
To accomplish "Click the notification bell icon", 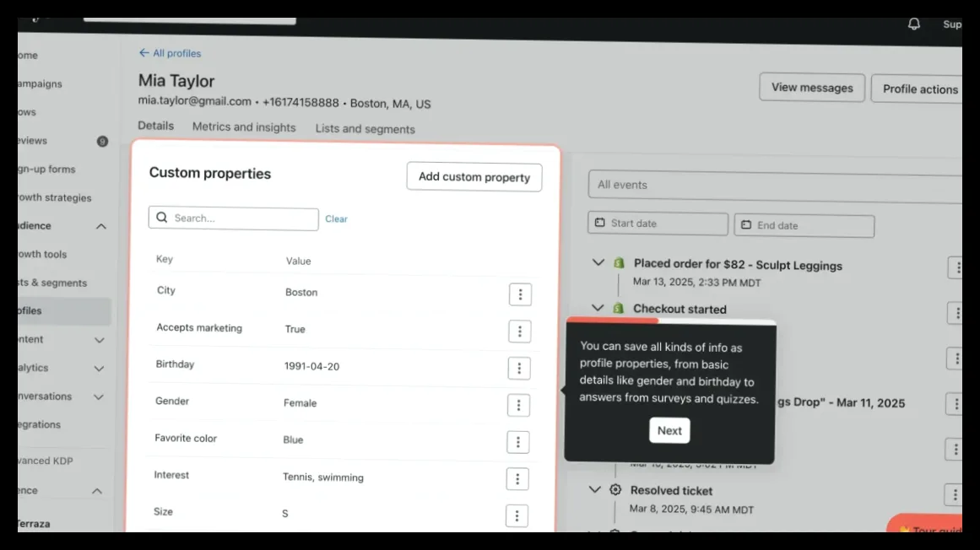I will [914, 24].
